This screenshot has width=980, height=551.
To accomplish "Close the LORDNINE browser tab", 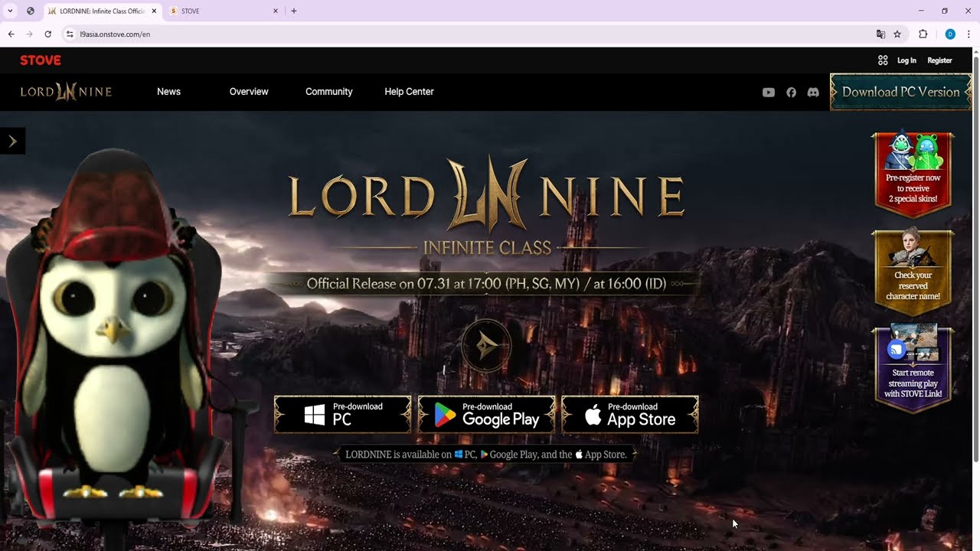I will point(154,11).
